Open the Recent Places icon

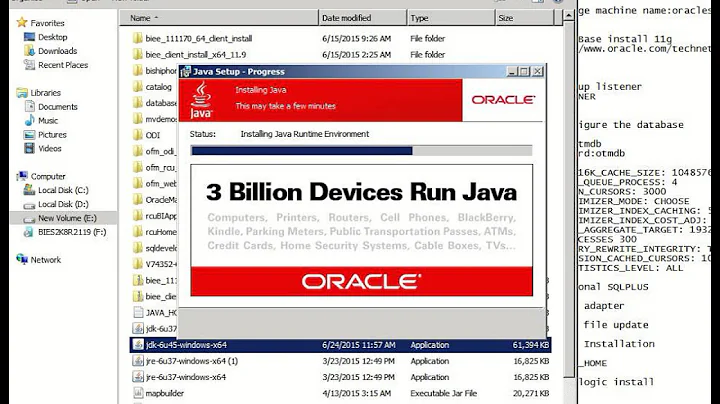29,65
